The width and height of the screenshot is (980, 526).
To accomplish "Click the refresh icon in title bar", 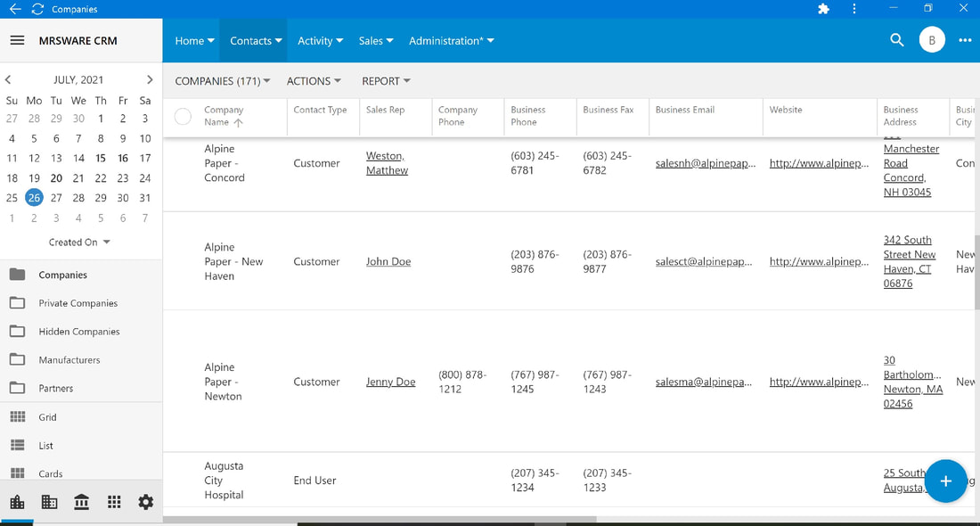I will click(37, 9).
